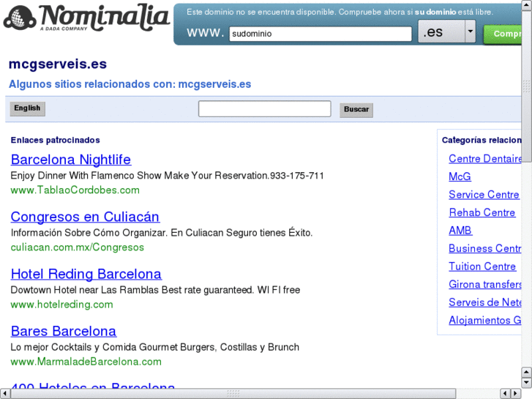Open the Girona transfers category link

[485, 284]
